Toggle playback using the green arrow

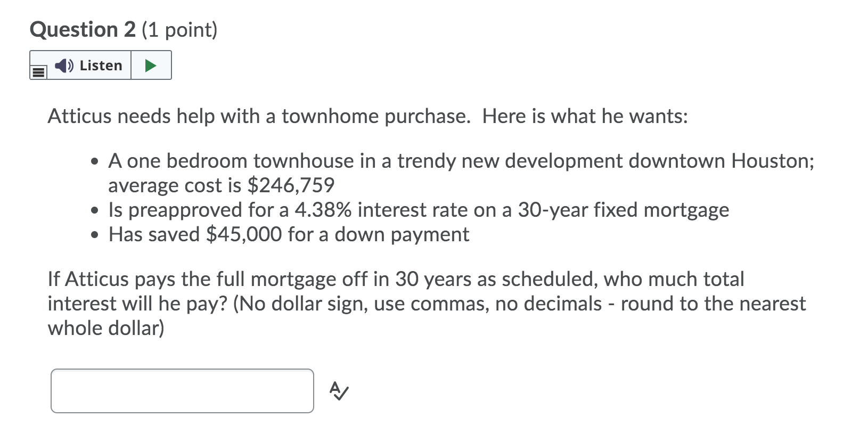coord(151,64)
